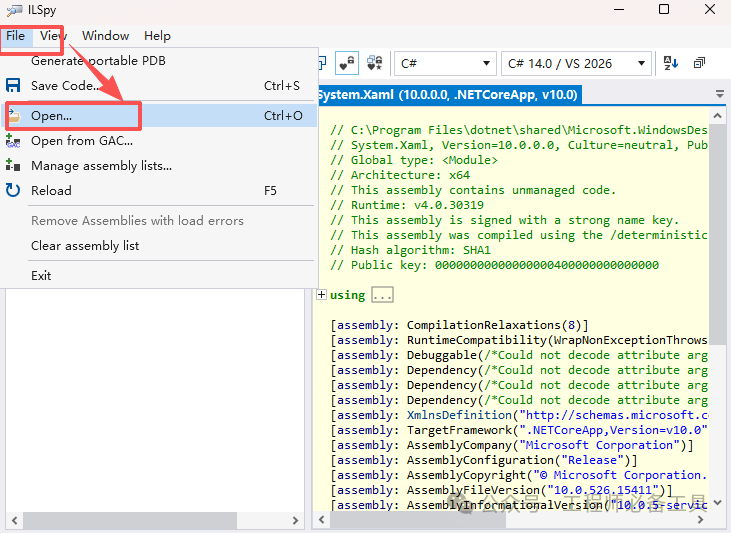Choose Generate portable PDB from File menu

(x=98, y=61)
